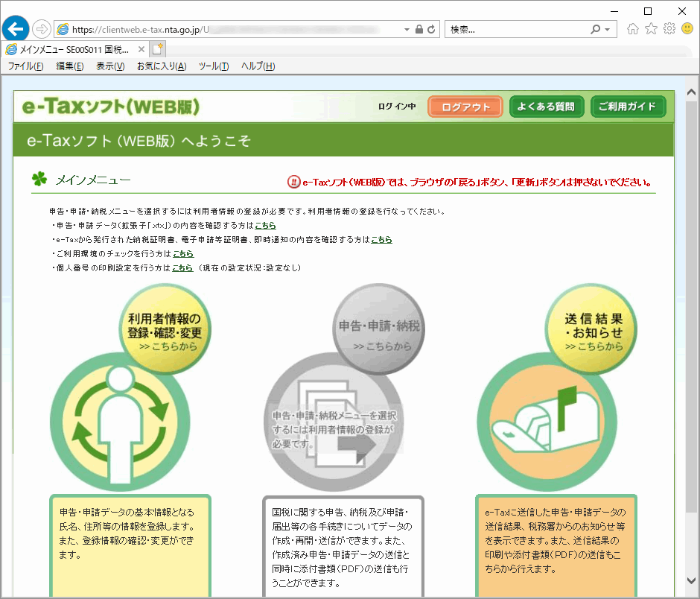Image resolution: width=700 pixels, height=599 pixels.
Task: Click こちら link for 納税証明書 confirmation
Action: coord(381,240)
